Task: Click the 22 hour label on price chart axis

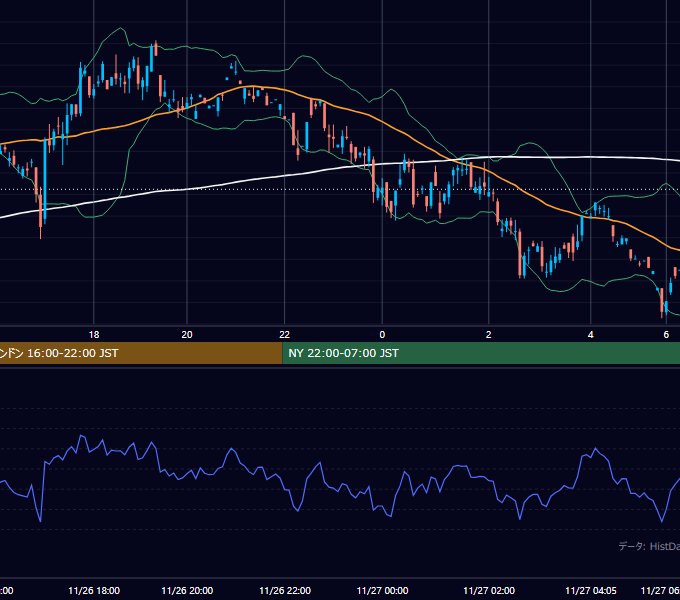Action: (x=284, y=335)
